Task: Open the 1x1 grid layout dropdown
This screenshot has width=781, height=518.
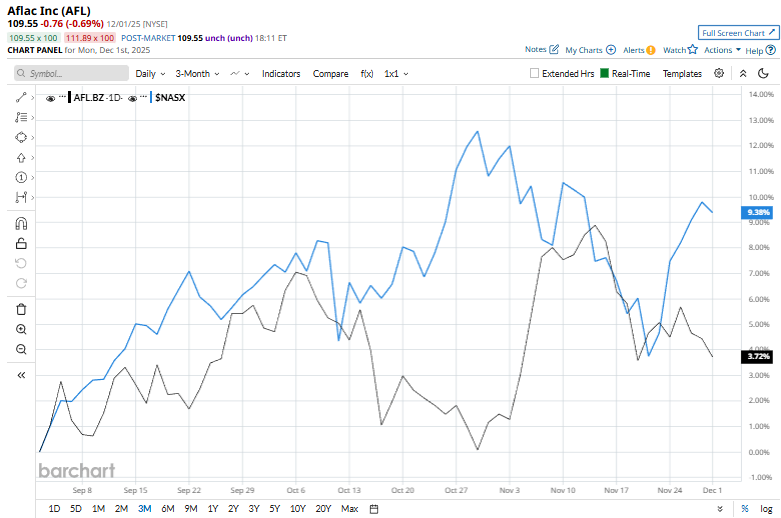Action: tap(396, 74)
